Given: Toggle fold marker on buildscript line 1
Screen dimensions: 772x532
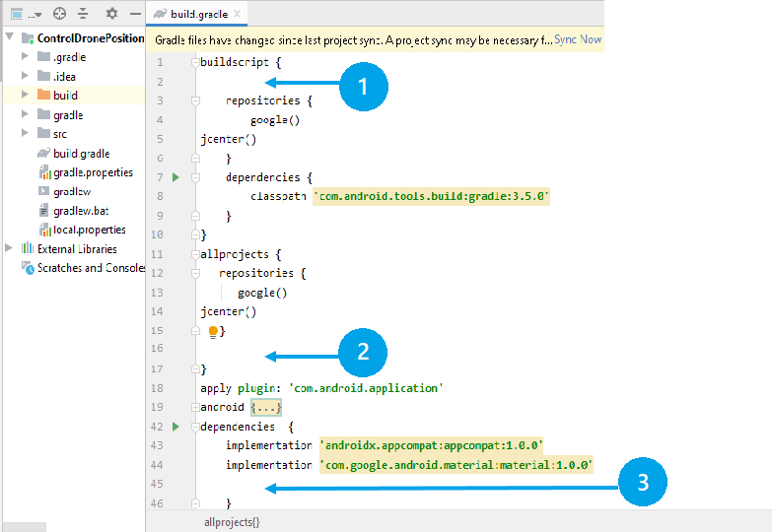Looking at the screenshot, I should (x=195, y=62).
